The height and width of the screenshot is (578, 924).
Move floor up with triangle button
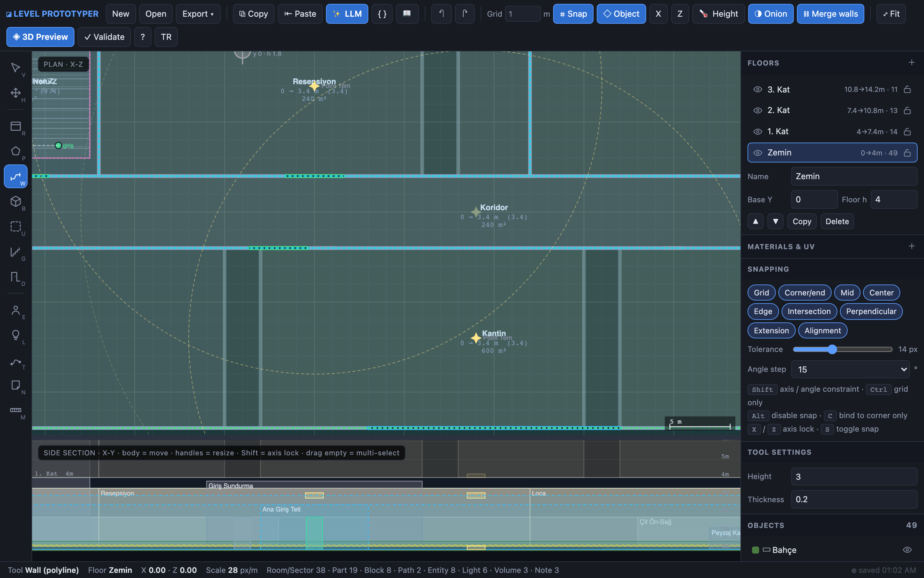[755, 221]
